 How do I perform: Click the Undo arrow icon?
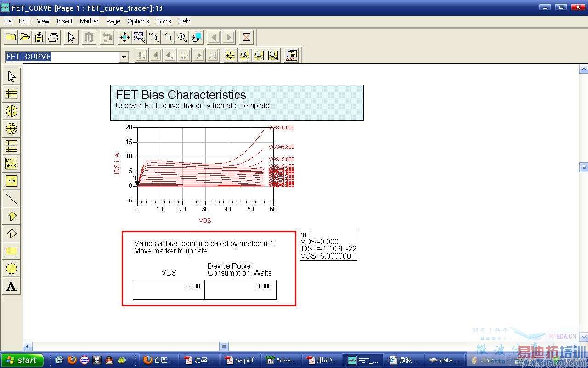pos(107,37)
